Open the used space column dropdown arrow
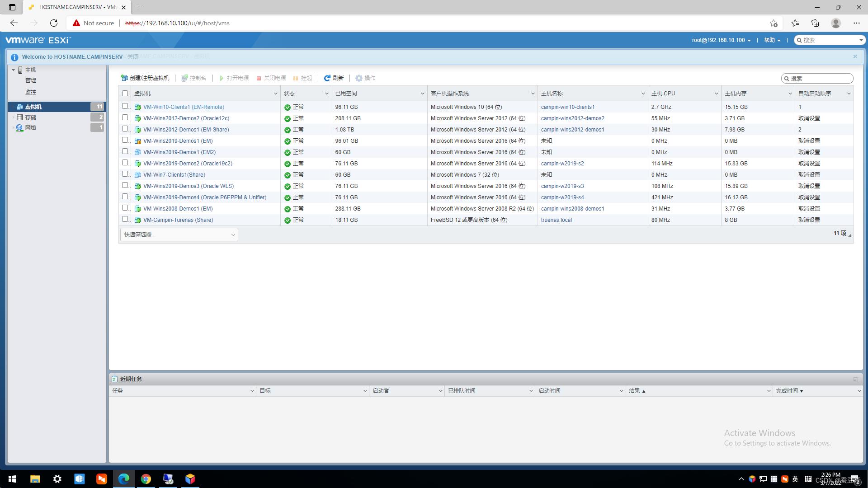 coord(422,94)
